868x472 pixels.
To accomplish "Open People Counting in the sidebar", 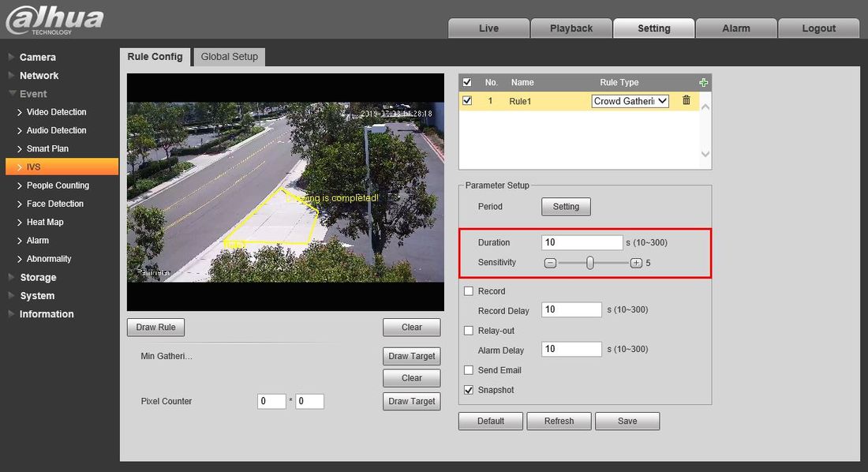I will coord(58,185).
